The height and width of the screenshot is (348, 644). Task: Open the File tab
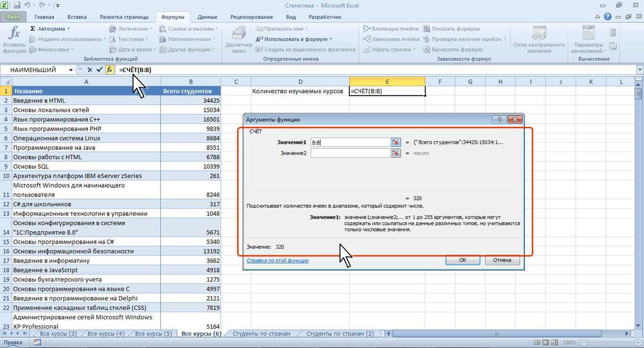[13, 17]
